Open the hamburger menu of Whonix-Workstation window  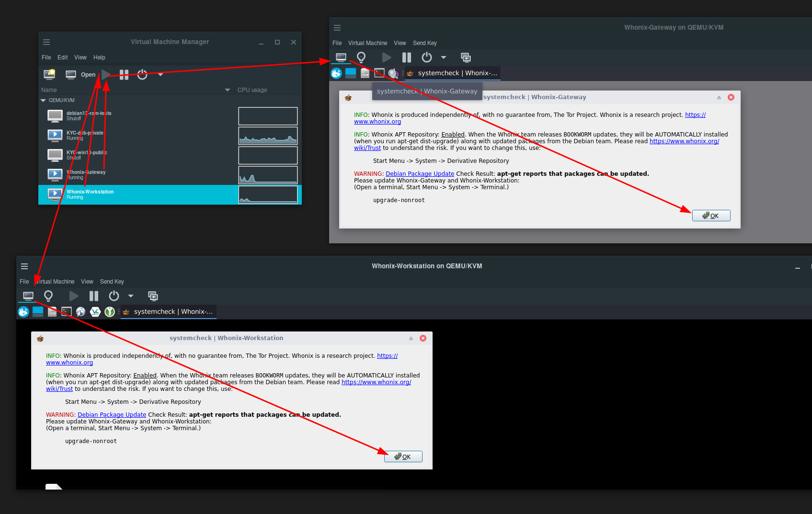24,266
